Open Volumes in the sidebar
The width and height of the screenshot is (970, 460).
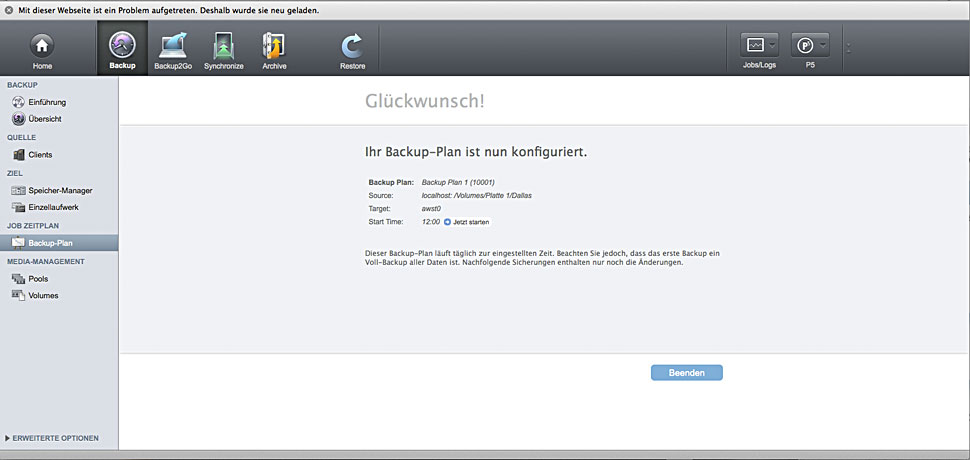(43, 296)
